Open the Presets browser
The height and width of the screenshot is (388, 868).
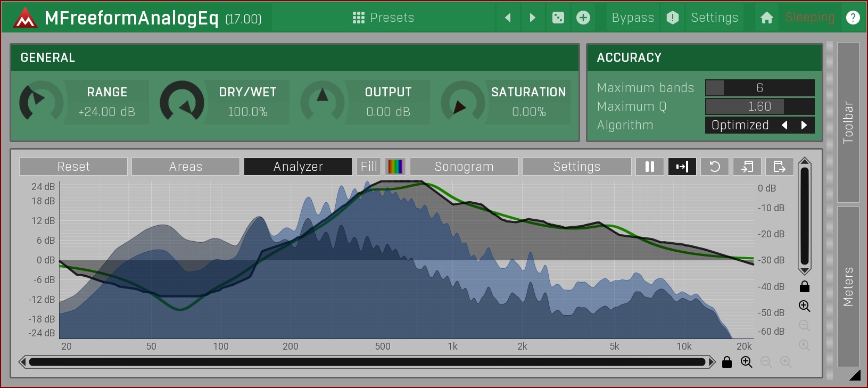(383, 18)
